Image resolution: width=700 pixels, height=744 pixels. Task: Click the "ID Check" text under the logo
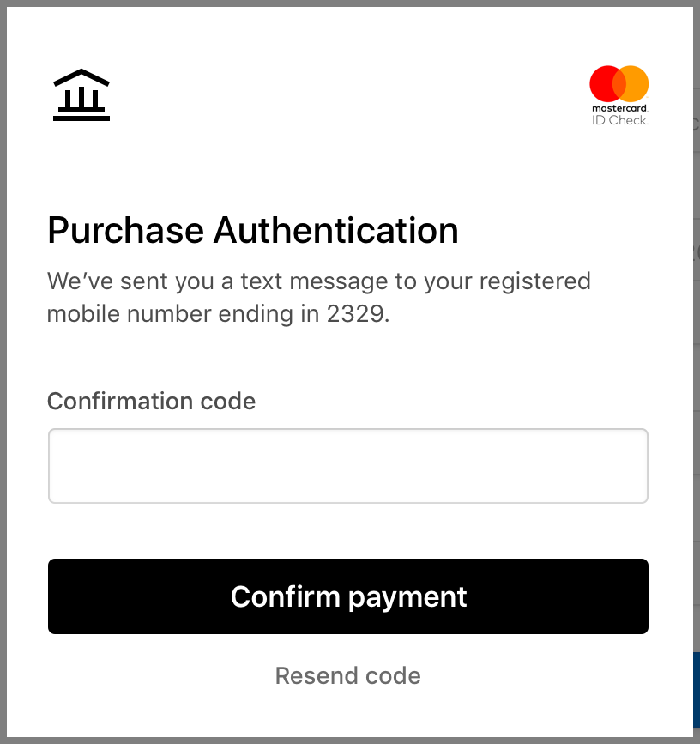click(619, 120)
